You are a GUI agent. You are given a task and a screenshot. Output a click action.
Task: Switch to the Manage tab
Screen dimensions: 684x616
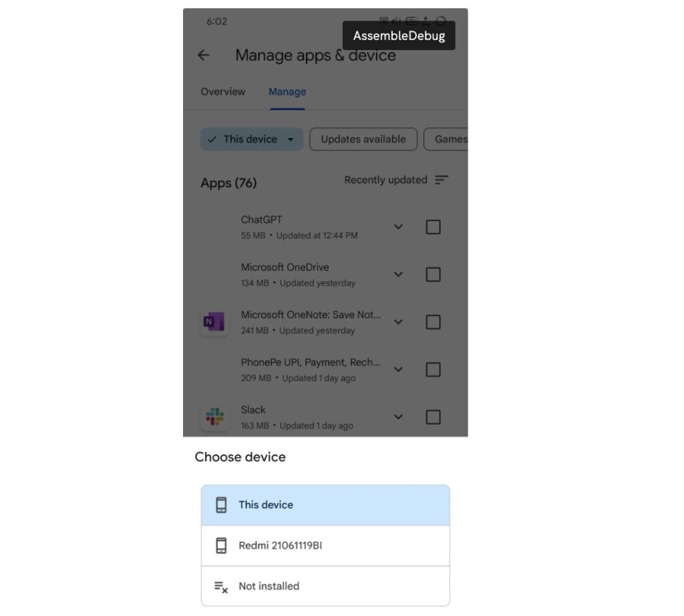tap(287, 92)
